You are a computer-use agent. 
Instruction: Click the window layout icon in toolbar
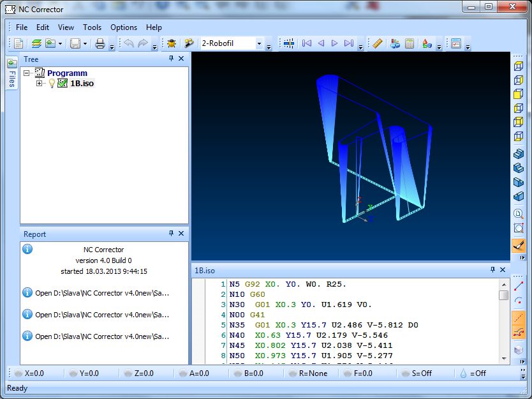tap(456, 43)
